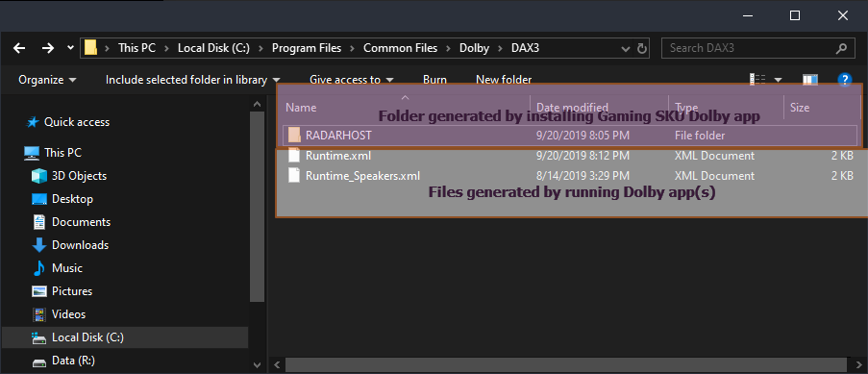Click the Documents icon in sidebar

[39, 222]
